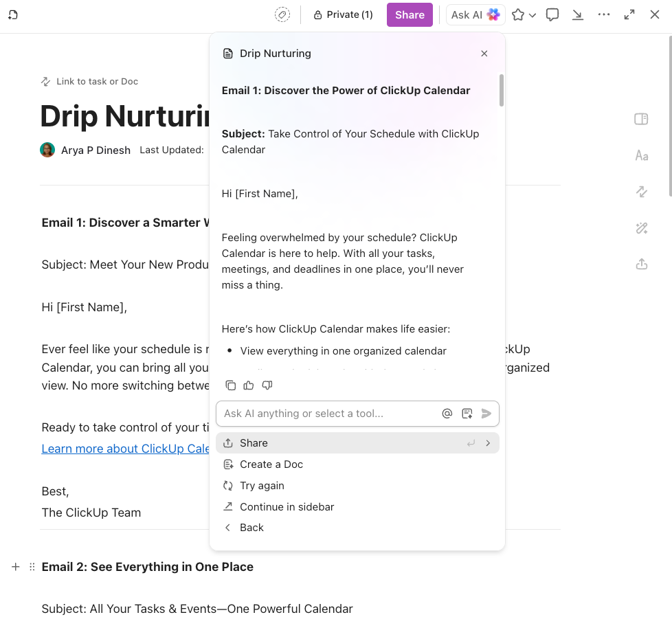Choose Create a Doc option
This screenshot has height=639, width=672.
pyautogui.click(x=357, y=464)
